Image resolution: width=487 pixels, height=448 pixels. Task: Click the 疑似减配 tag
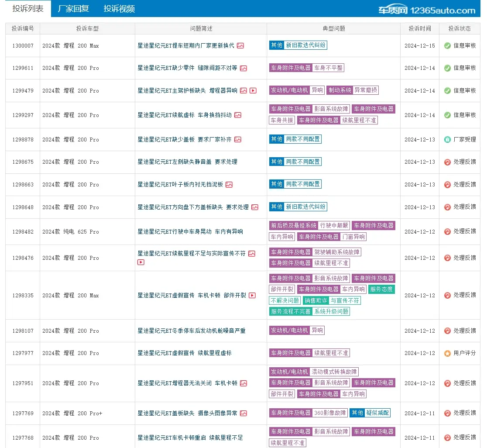pos(377,413)
